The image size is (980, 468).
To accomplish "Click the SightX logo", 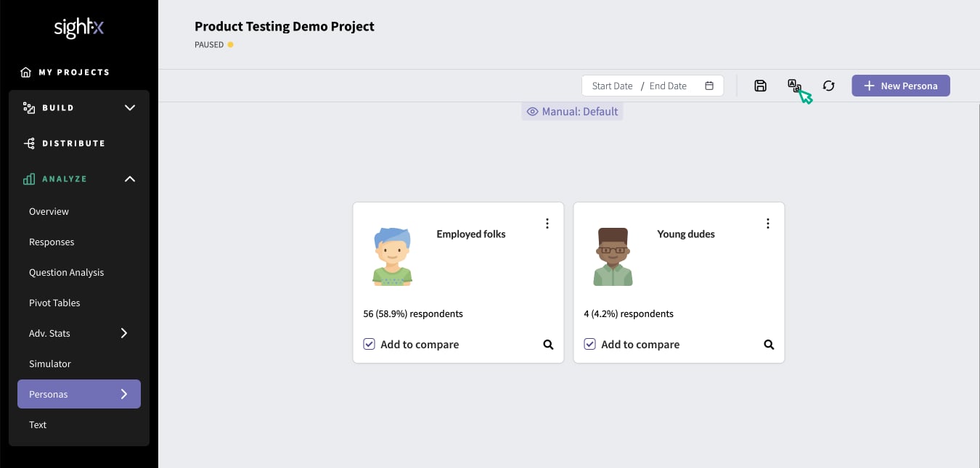I will click(x=78, y=28).
